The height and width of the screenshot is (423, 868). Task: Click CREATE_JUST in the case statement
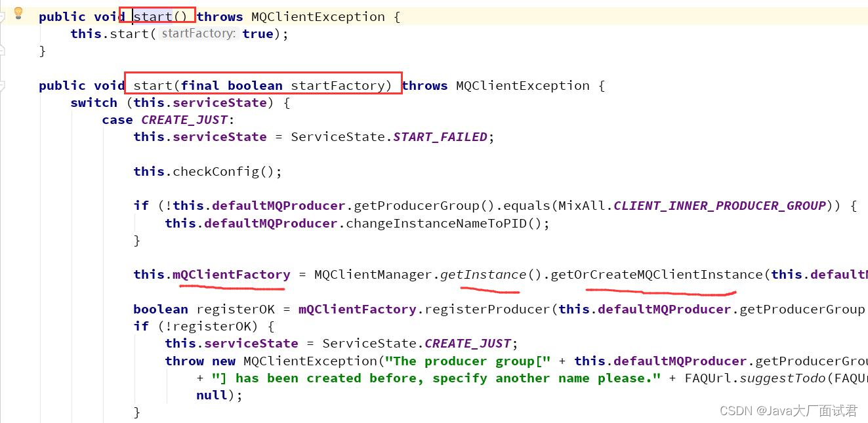[184, 119]
